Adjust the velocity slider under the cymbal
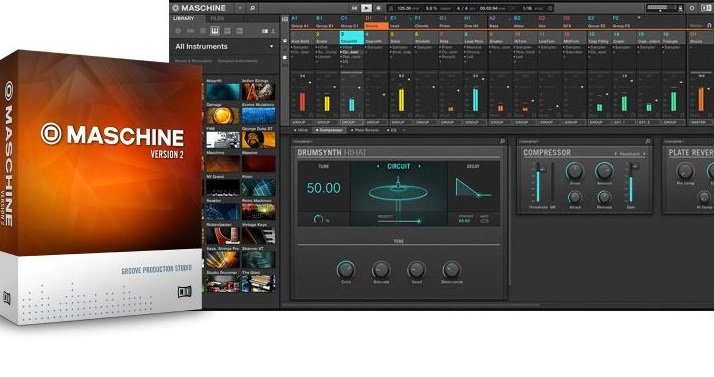Image resolution: width=714 pixels, height=377 pixels. (x=398, y=221)
